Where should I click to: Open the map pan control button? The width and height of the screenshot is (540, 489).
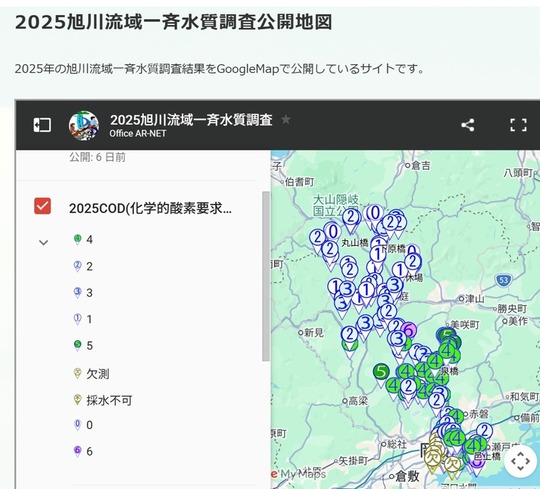[x=520, y=461]
